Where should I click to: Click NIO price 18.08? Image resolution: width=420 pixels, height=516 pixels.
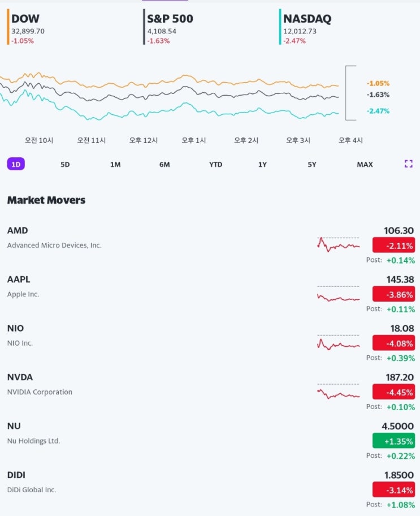coord(402,328)
